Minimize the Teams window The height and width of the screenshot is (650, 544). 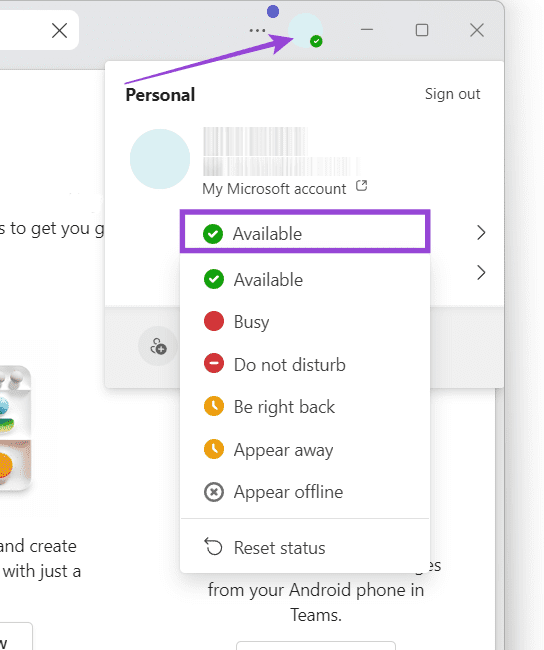[x=367, y=30]
